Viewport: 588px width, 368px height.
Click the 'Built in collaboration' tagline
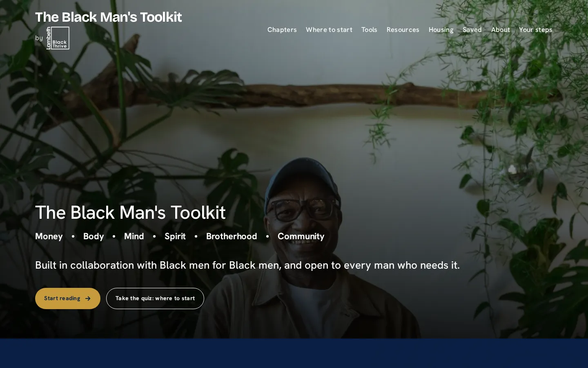point(247,265)
